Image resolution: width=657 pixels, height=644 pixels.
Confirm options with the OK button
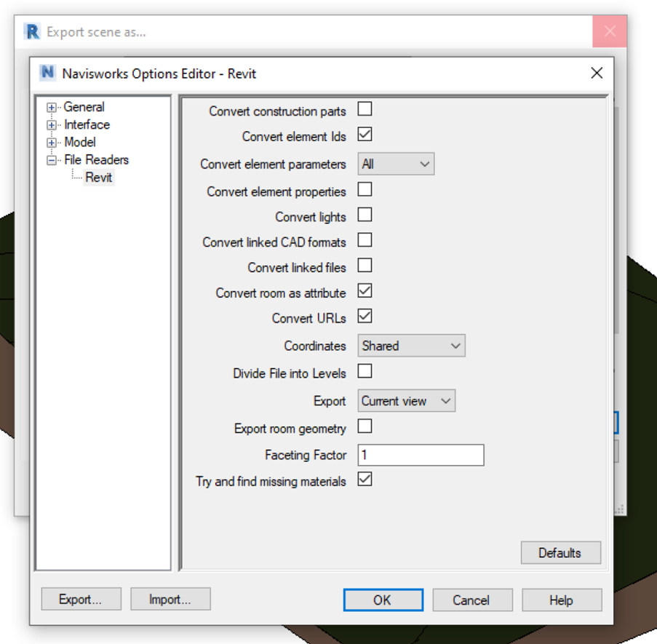(x=383, y=600)
